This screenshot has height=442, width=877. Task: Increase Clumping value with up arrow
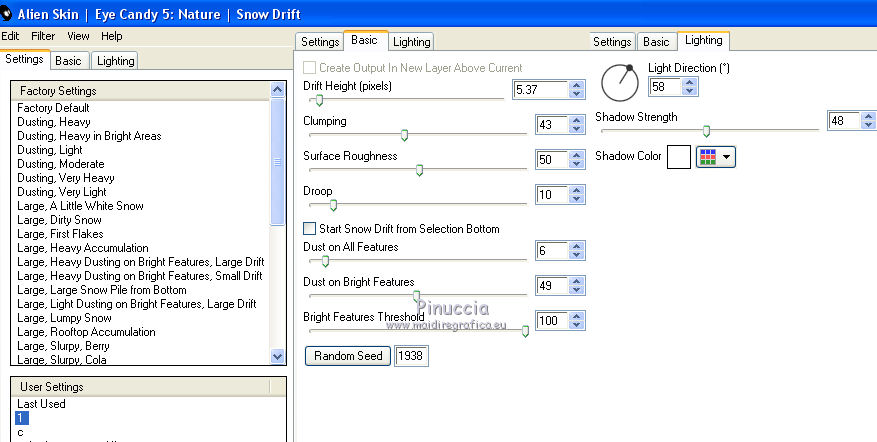(x=577, y=120)
